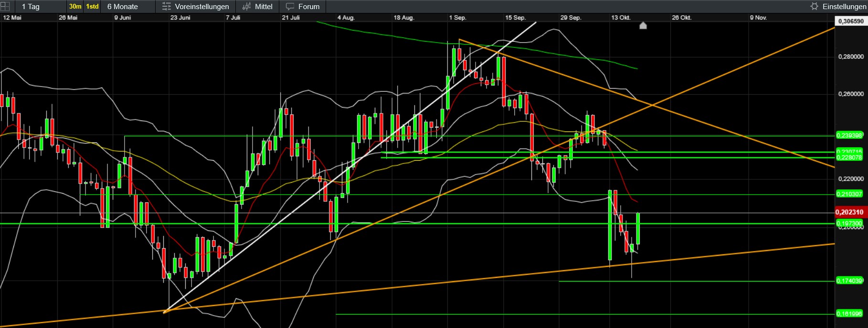Open the Mittel price type dropdown
Viewport: 868px width, 328px height.
[x=264, y=7]
